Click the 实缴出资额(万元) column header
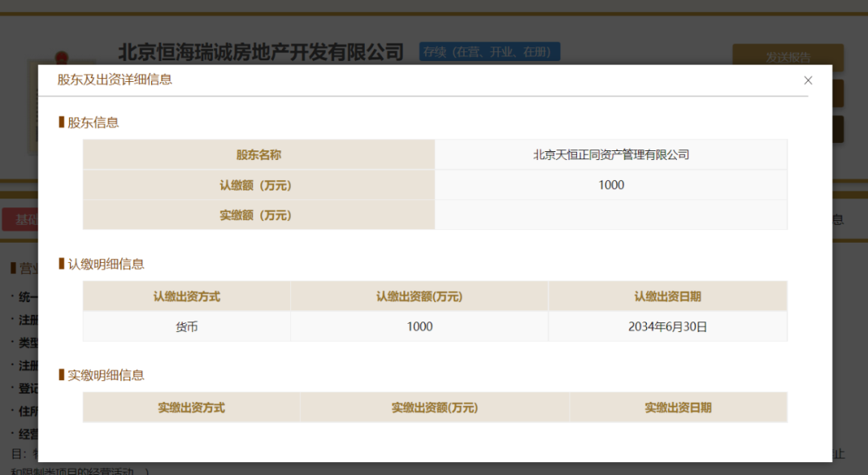 tap(435, 407)
